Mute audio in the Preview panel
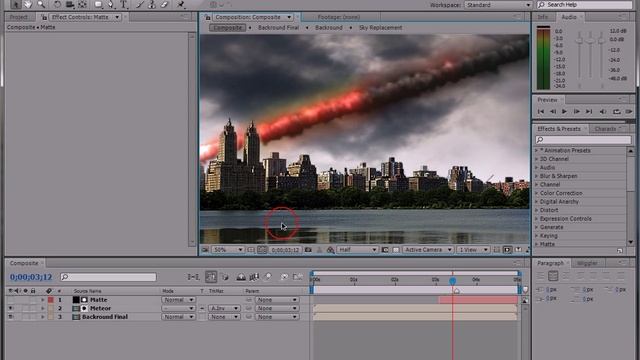 603,111
